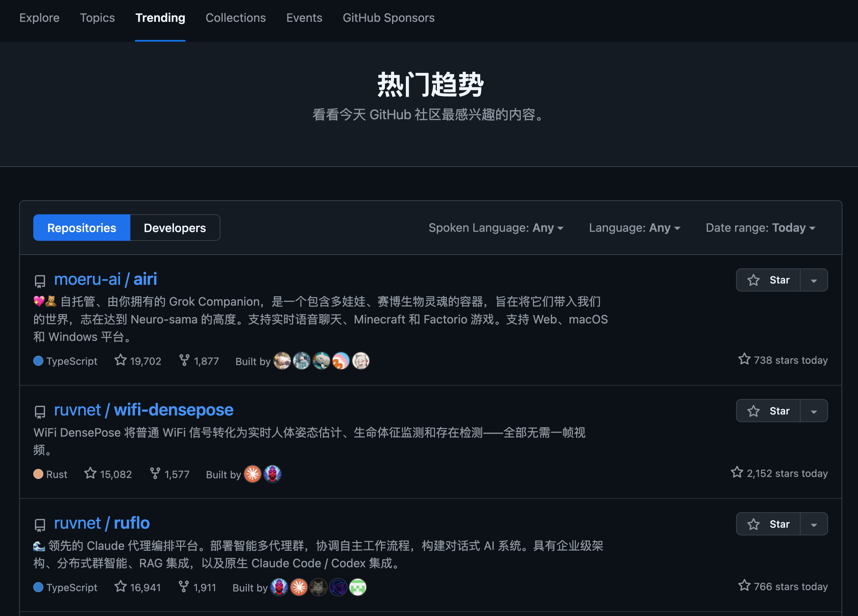
Task: Click the repository icon beside ruvnet/ruflo
Action: (39, 525)
